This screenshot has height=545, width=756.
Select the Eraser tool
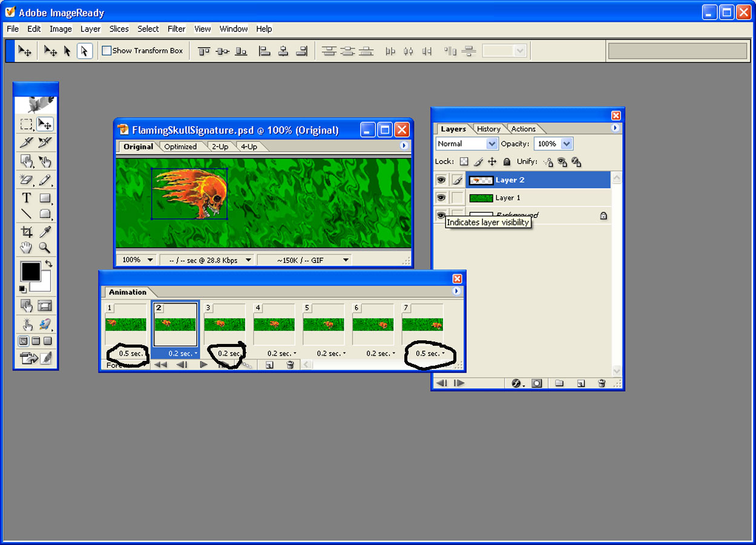[x=27, y=180]
